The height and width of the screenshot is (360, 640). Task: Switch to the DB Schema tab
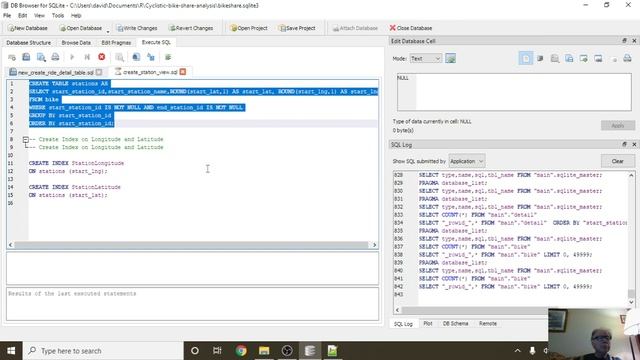coord(456,323)
